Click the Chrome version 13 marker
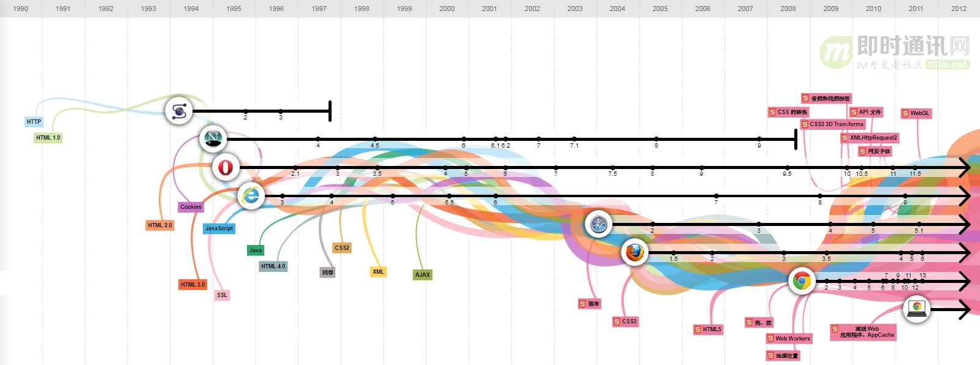The width and height of the screenshot is (980, 365). [x=922, y=281]
